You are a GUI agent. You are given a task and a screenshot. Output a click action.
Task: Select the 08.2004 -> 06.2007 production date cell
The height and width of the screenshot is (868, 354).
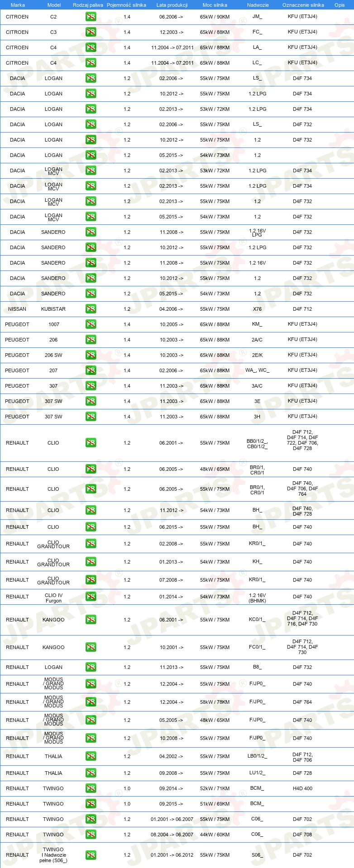[x=172, y=835]
